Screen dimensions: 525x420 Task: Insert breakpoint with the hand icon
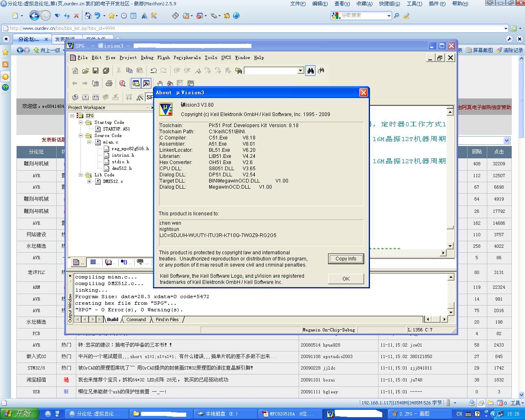[160, 83]
